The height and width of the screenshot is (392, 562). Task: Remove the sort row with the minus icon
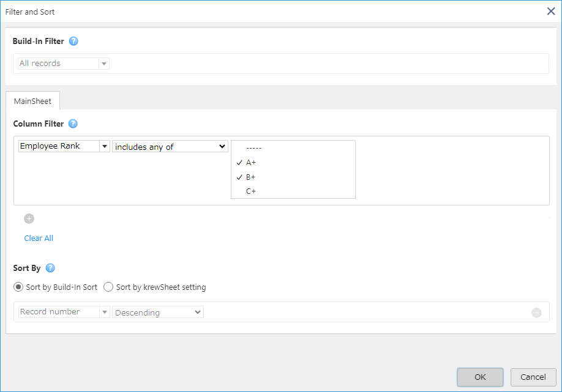coord(536,312)
